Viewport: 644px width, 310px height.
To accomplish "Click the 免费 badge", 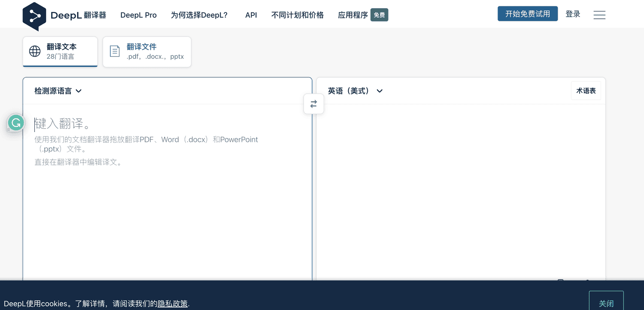I will 379,15.
